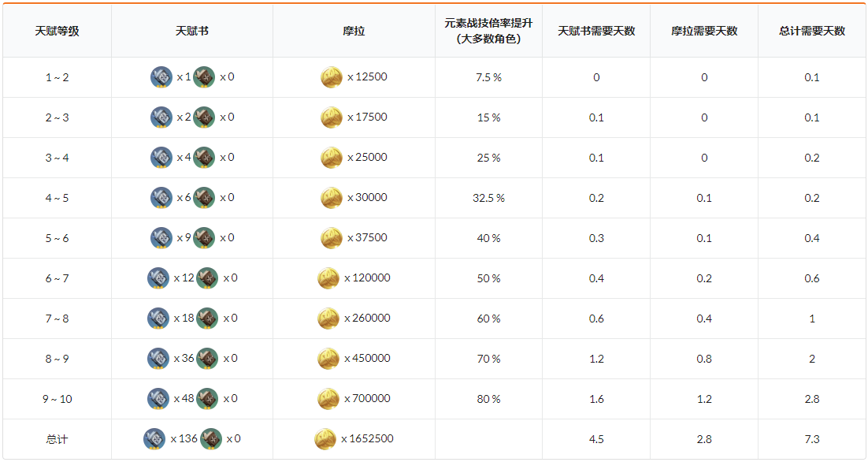The height and width of the screenshot is (462, 868).
Task: Select the 3~4 talent level cell
Action: tap(57, 158)
